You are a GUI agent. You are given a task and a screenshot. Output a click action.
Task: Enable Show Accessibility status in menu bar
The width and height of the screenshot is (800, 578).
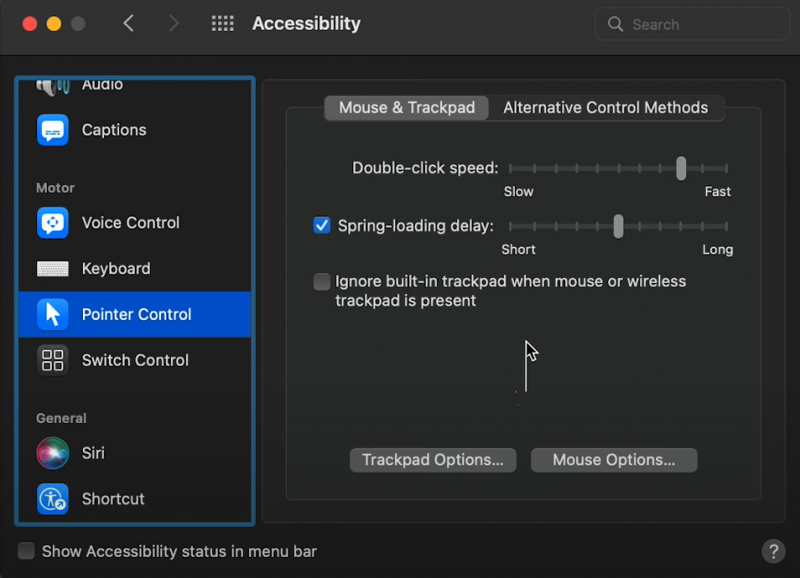(x=26, y=551)
